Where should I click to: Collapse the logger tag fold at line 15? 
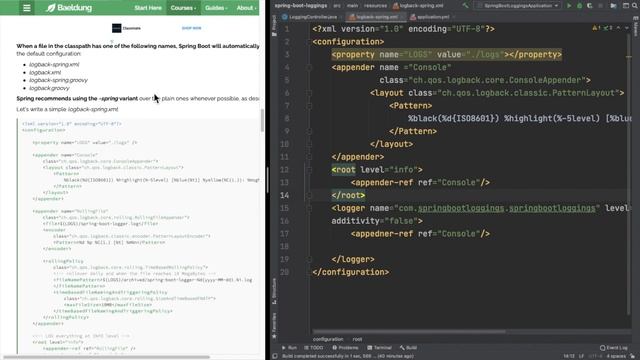point(309,208)
